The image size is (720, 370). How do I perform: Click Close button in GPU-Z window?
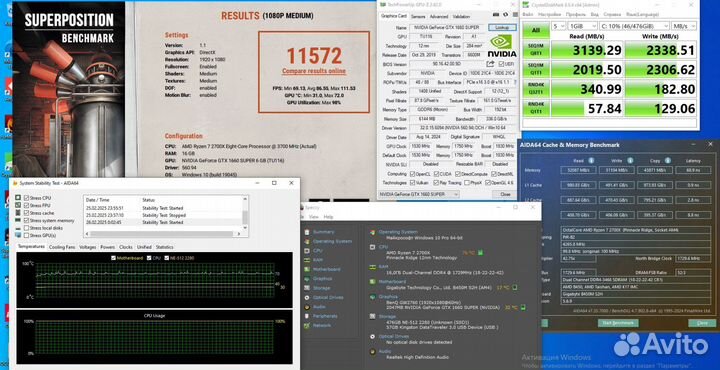click(x=505, y=194)
